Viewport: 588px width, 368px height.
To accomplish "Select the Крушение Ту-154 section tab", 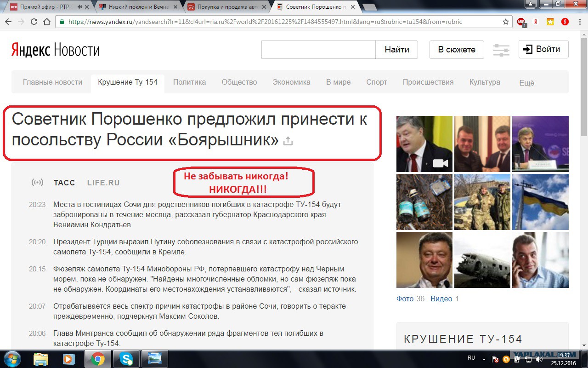I will [x=128, y=82].
